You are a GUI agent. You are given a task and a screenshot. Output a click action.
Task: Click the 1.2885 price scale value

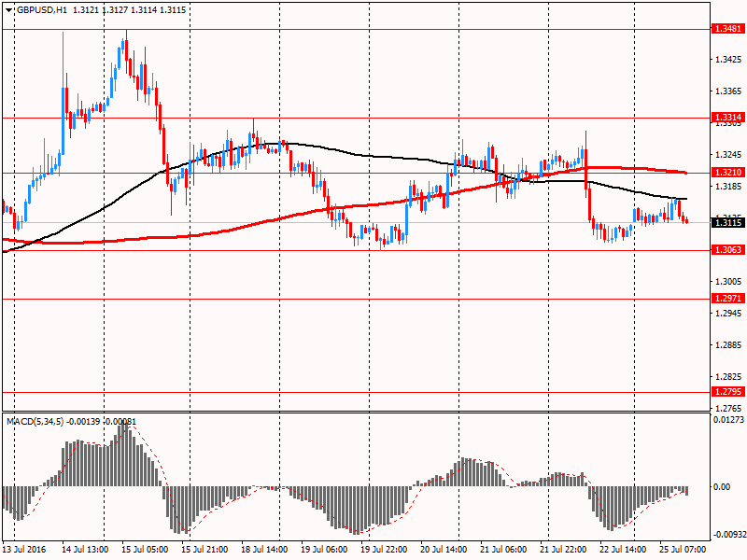click(729, 344)
